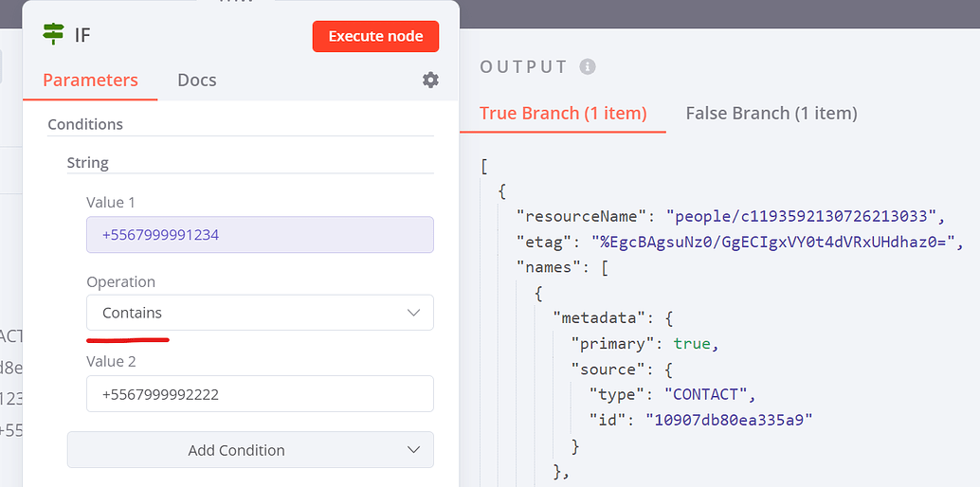The image size is (980, 487).
Task: Click the IF node title text
Action: coord(82,36)
